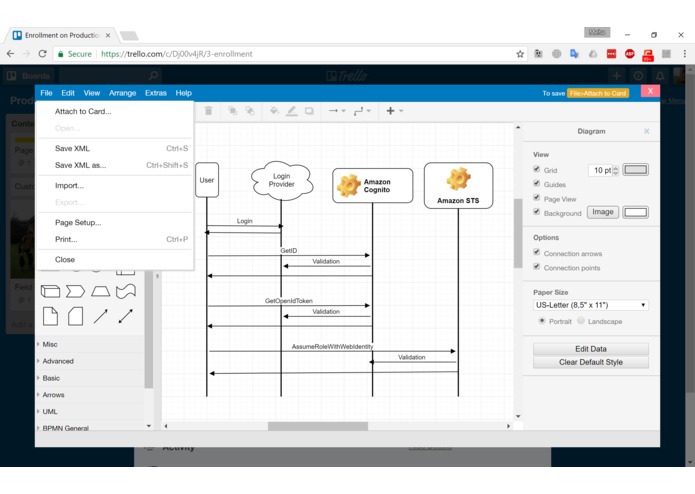This screenshot has width=695, height=494.
Task: Open the Paper Size US-Letter dropdown
Action: coord(591,305)
